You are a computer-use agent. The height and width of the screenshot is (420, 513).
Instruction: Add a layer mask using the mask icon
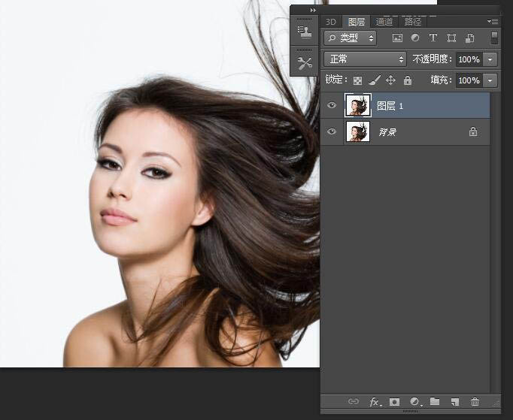pyautogui.click(x=395, y=402)
